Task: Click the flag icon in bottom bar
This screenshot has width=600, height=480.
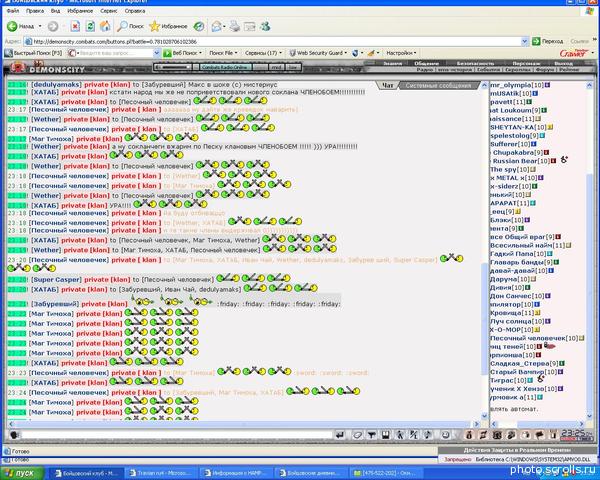Action: click(540, 435)
